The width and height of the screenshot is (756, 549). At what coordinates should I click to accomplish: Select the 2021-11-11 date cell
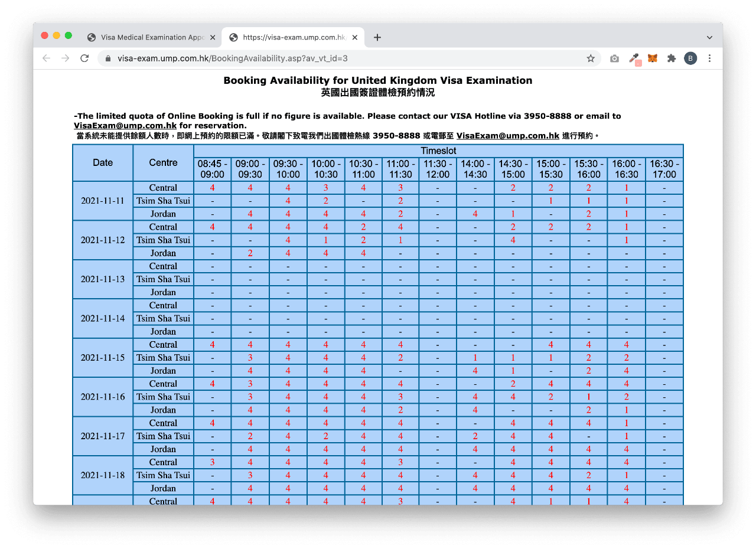(x=103, y=201)
